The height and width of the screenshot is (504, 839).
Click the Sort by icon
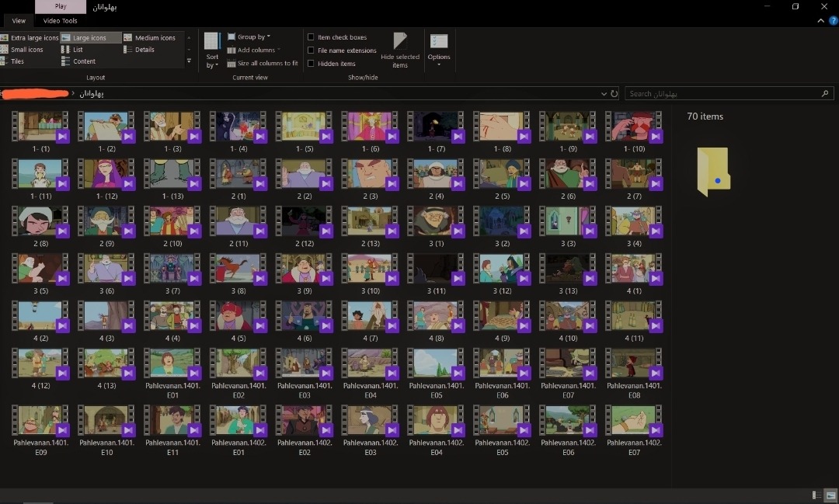pos(212,42)
